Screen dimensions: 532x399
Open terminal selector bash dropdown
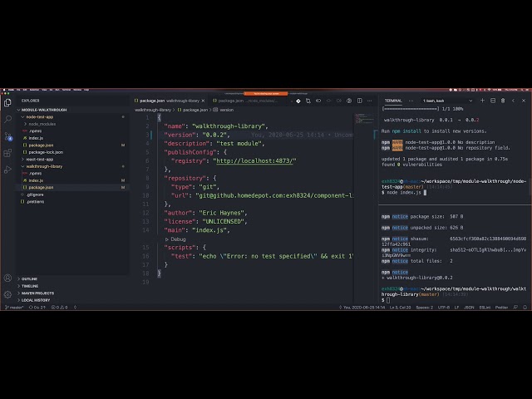pos(447,101)
